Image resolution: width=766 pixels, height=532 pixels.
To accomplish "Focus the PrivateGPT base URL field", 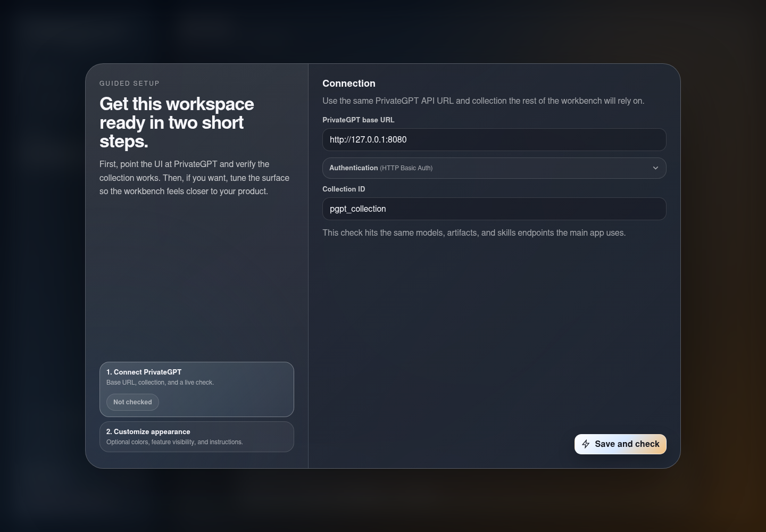I will (494, 139).
